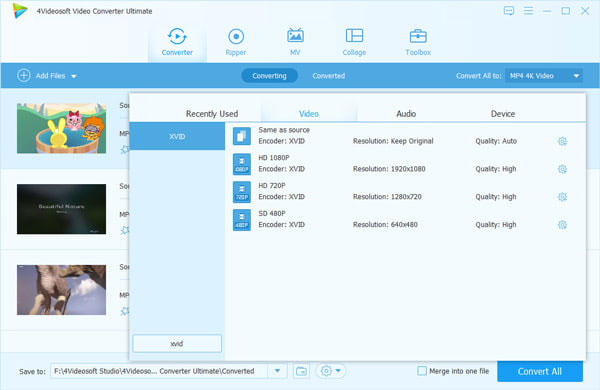Viewport: 600px width, 390px height.
Task: Click Resolution: Keep Original text
Action: pos(393,141)
